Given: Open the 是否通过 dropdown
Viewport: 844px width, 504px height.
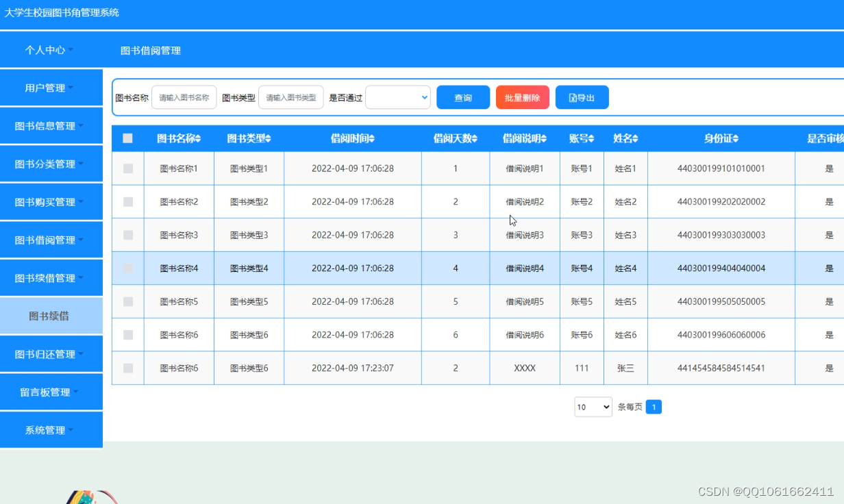Looking at the screenshot, I should pos(397,97).
